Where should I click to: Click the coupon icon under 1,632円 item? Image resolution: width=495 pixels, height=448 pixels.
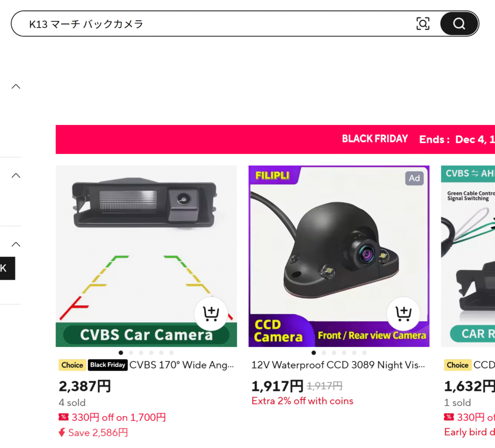[449, 417]
